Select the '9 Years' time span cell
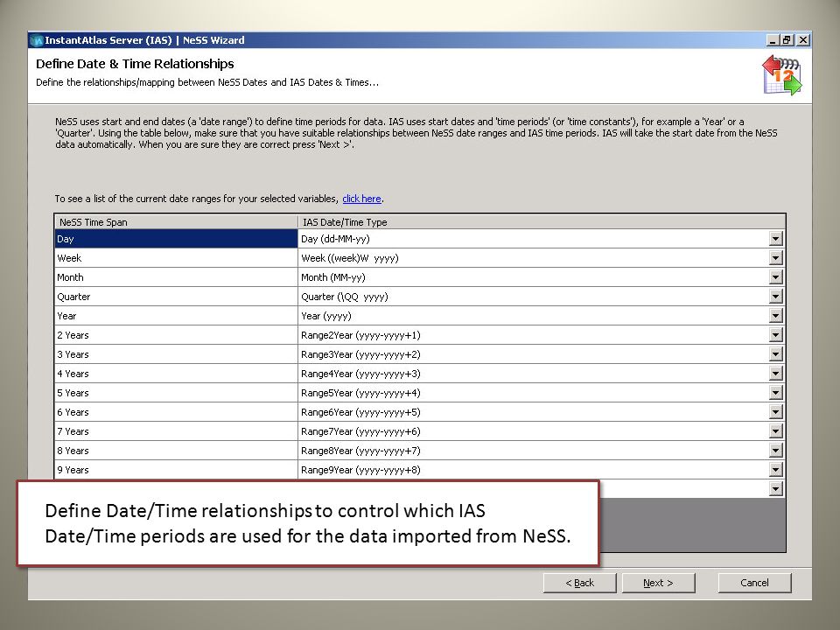The image size is (840, 630). pos(176,471)
